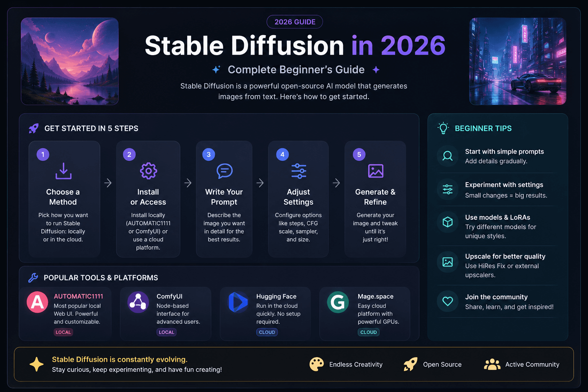Click the sliders icon for Experiment with settings
This screenshot has width=588, height=392.
[448, 189]
